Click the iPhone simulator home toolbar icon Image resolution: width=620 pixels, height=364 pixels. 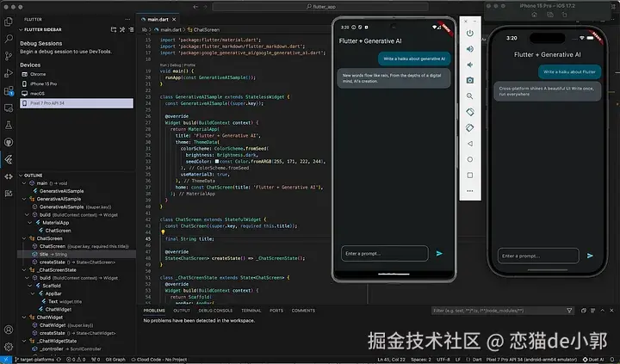pyautogui.click(x=534, y=15)
